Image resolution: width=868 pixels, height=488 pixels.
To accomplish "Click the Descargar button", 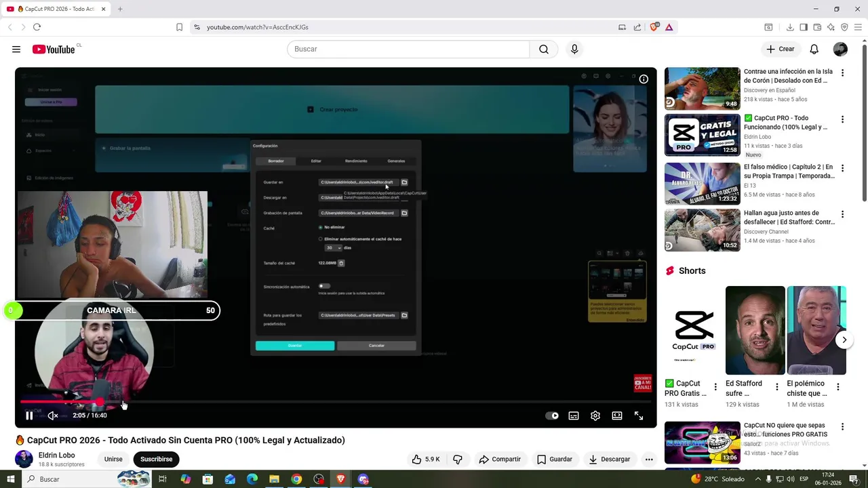I will point(610,459).
